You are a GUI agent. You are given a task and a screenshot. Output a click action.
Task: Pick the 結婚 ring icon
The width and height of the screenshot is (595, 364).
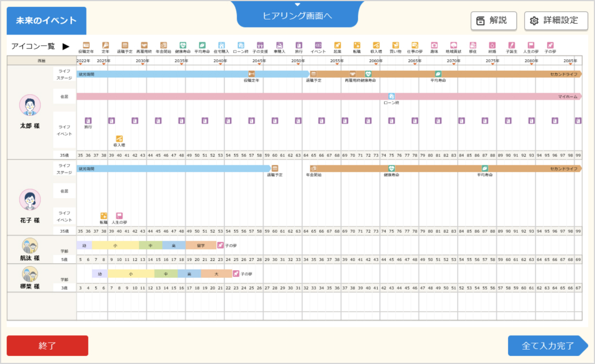(492, 45)
